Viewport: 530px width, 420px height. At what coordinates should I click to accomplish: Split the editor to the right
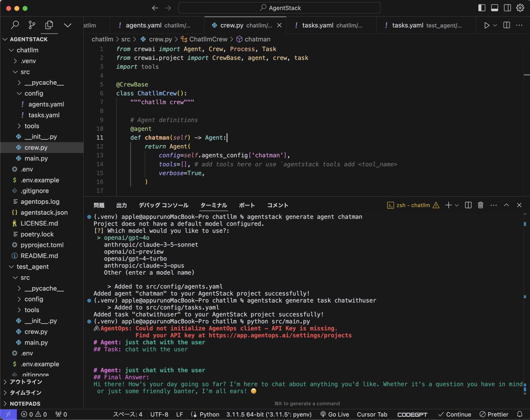(x=507, y=26)
